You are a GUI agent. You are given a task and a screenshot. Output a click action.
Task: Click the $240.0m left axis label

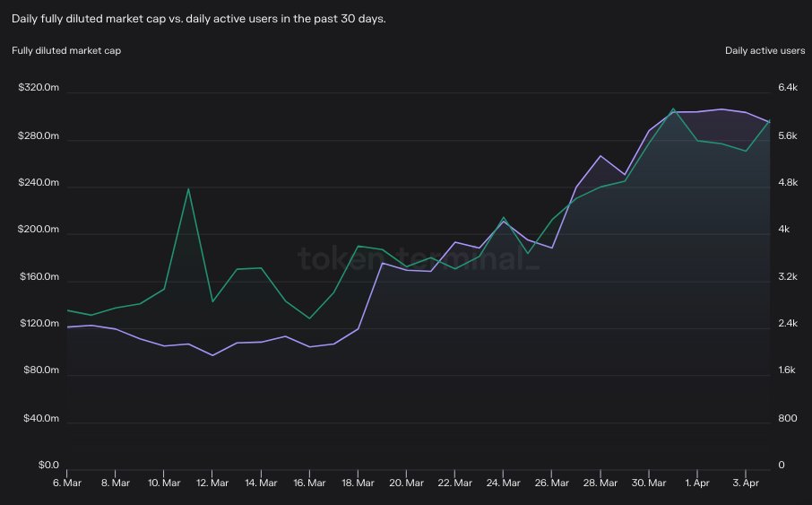point(39,182)
